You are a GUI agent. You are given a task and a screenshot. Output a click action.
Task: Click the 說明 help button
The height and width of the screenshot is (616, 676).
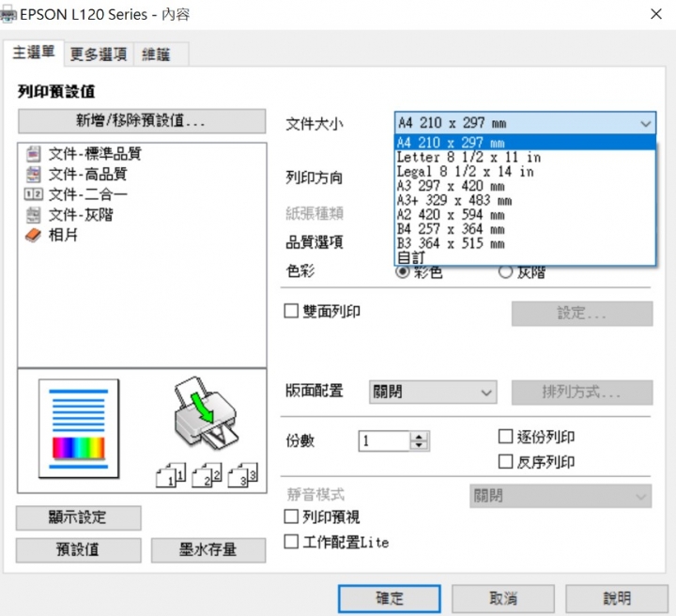pyautogui.click(x=617, y=598)
